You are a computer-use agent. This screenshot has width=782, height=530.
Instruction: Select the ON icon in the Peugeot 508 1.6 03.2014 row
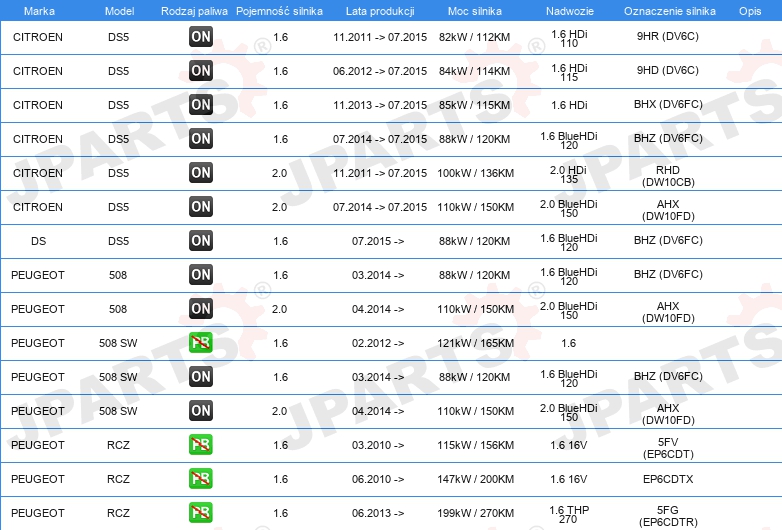click(x=201, y=274)
